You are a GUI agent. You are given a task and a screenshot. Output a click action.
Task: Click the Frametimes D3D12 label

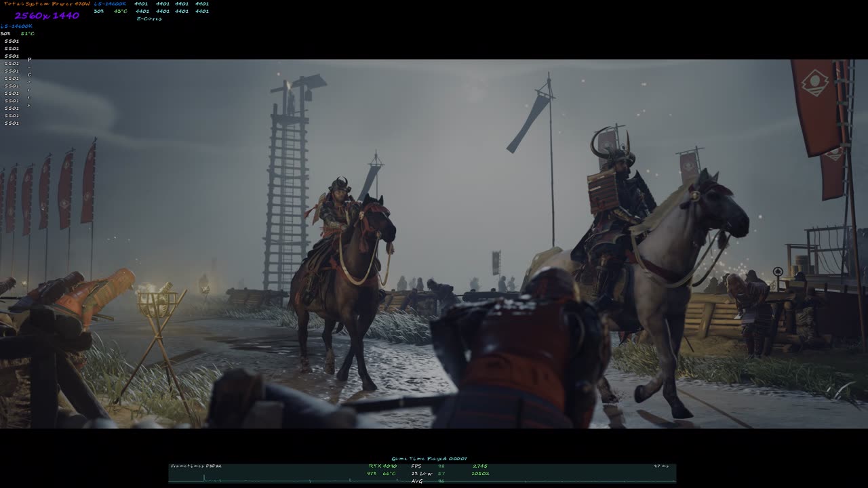point(196,466)
